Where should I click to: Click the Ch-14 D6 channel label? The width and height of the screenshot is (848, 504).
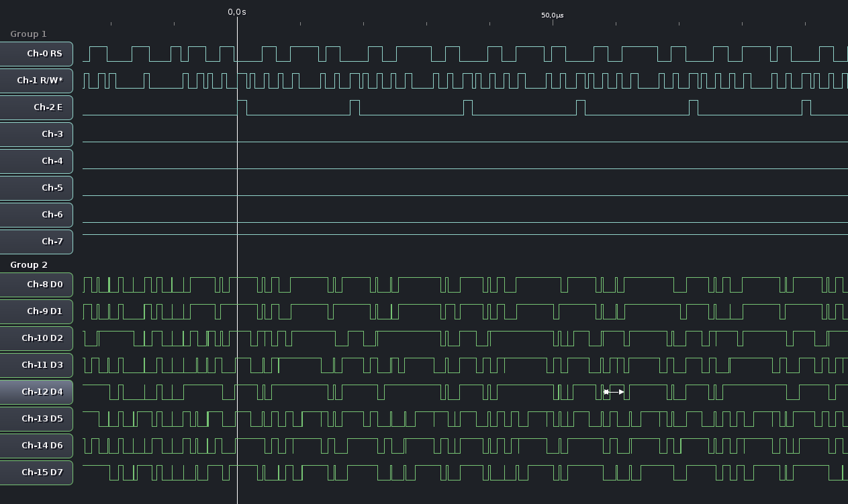(x=37, y=446)
